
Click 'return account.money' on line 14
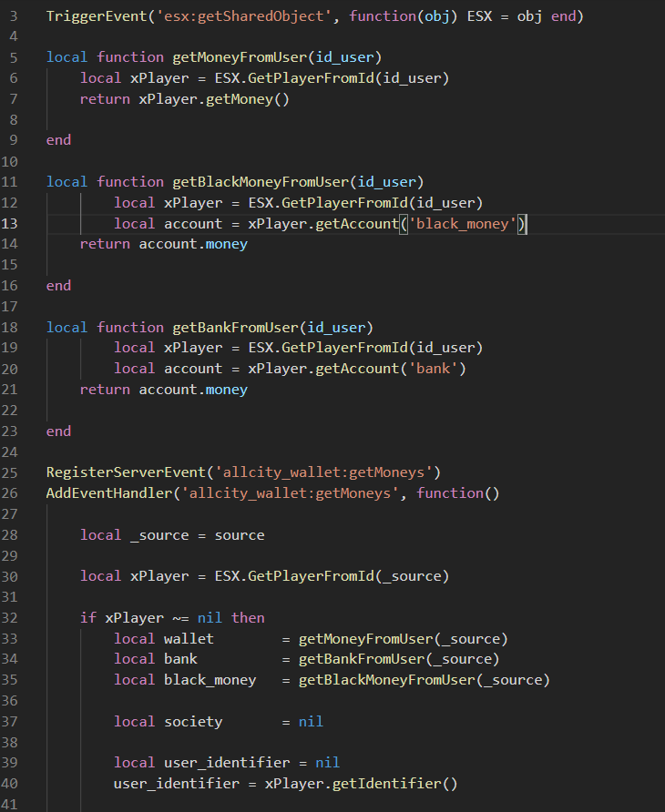164,245
